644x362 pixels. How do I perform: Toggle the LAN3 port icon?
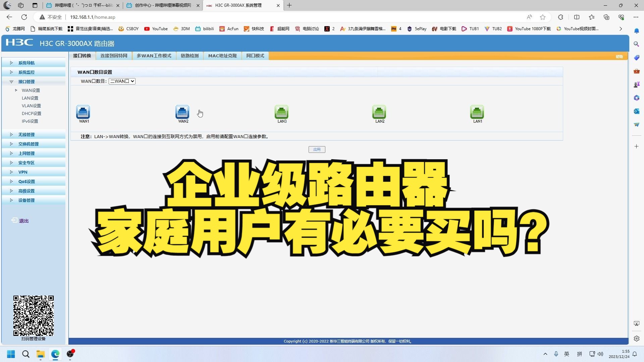click(x=281, y=112)
